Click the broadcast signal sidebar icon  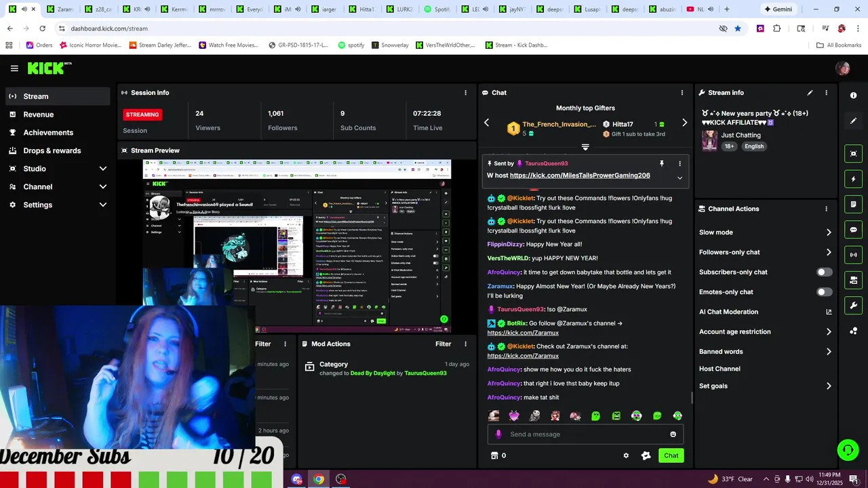click(854, 255)
